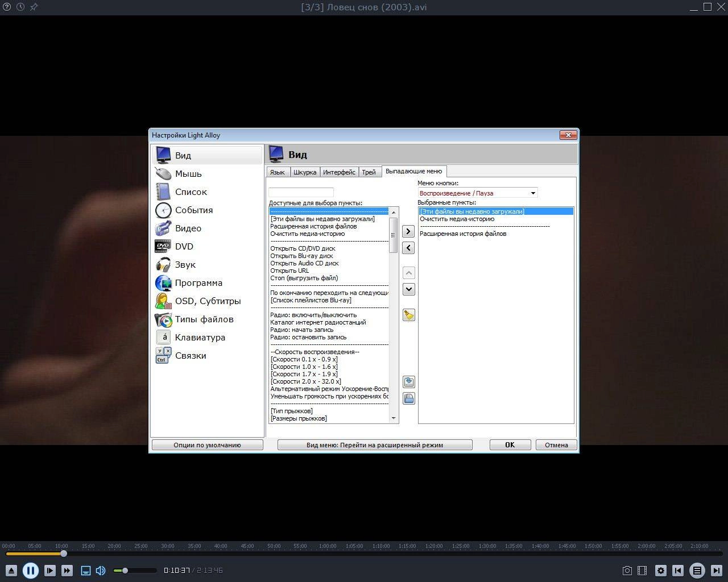The image size is (728, 582).
Task: Click the filter input field above available items
Action: 301,193
